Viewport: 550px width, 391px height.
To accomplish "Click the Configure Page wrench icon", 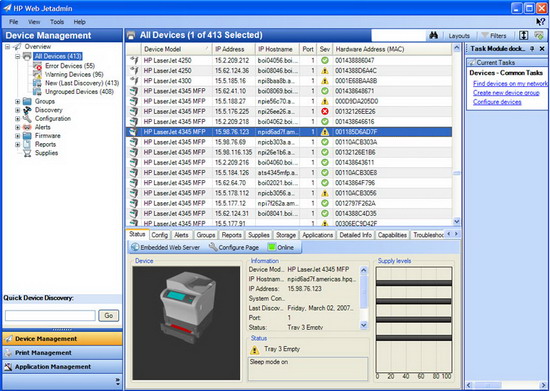I will 213,247.
